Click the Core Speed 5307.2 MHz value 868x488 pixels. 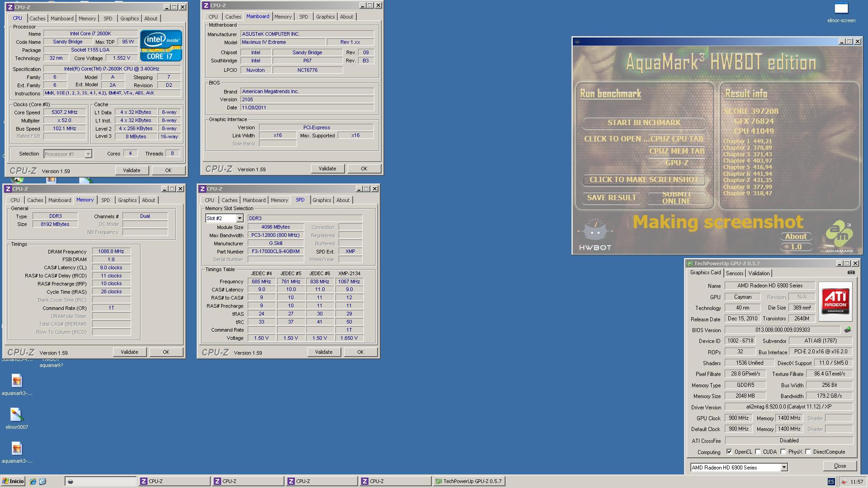[65, 112]
